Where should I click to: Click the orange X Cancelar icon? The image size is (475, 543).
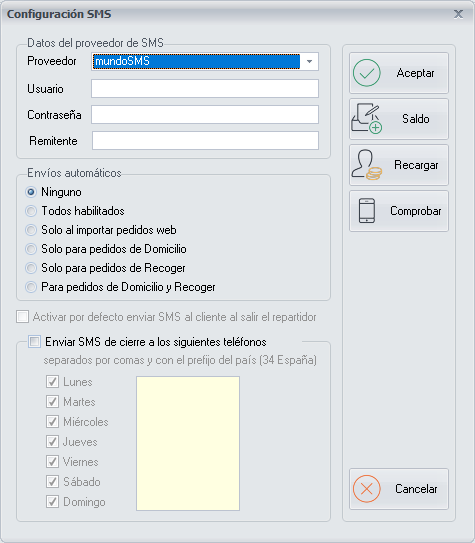pos(367,489)
